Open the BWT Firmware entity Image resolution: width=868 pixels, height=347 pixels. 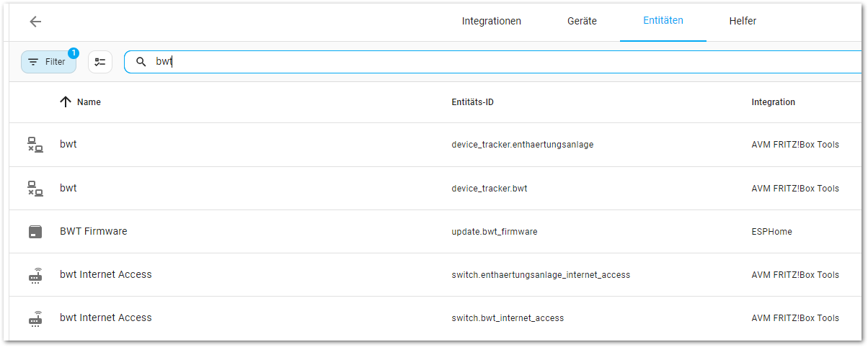(94, 232)
